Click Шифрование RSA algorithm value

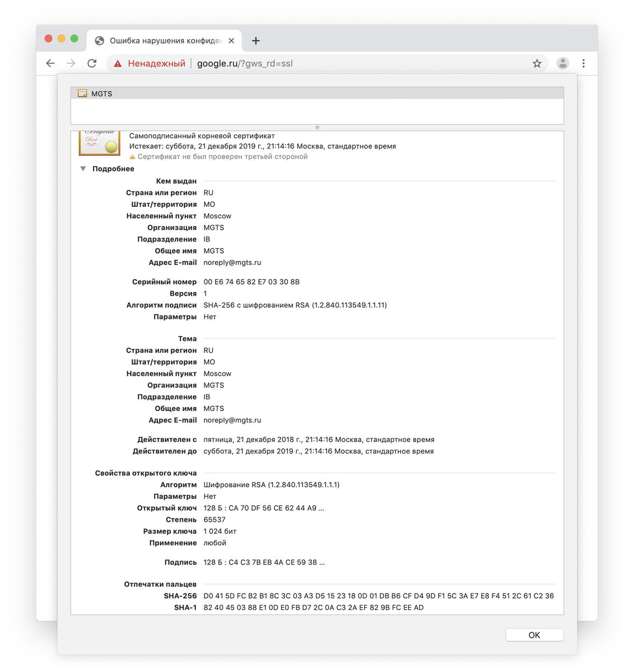[272, 485]
